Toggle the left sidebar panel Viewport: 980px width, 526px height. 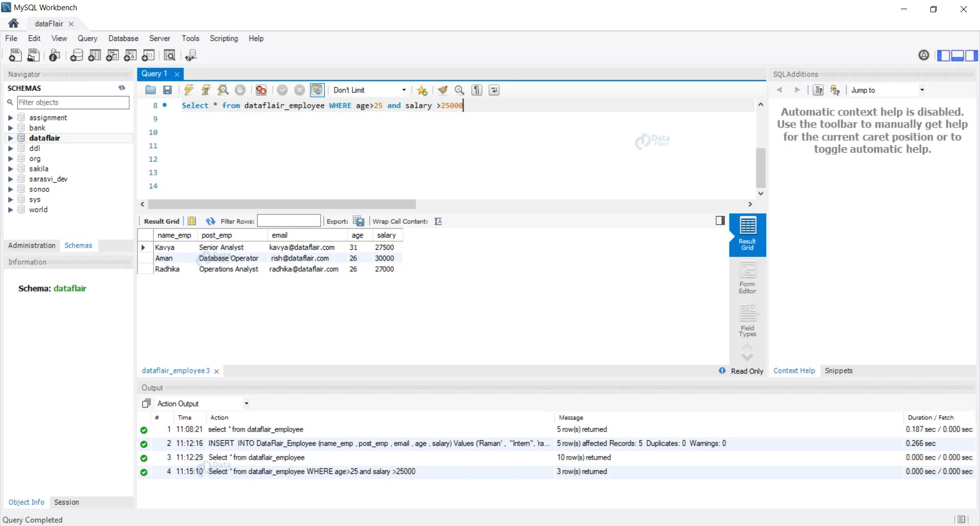[944, 55]
